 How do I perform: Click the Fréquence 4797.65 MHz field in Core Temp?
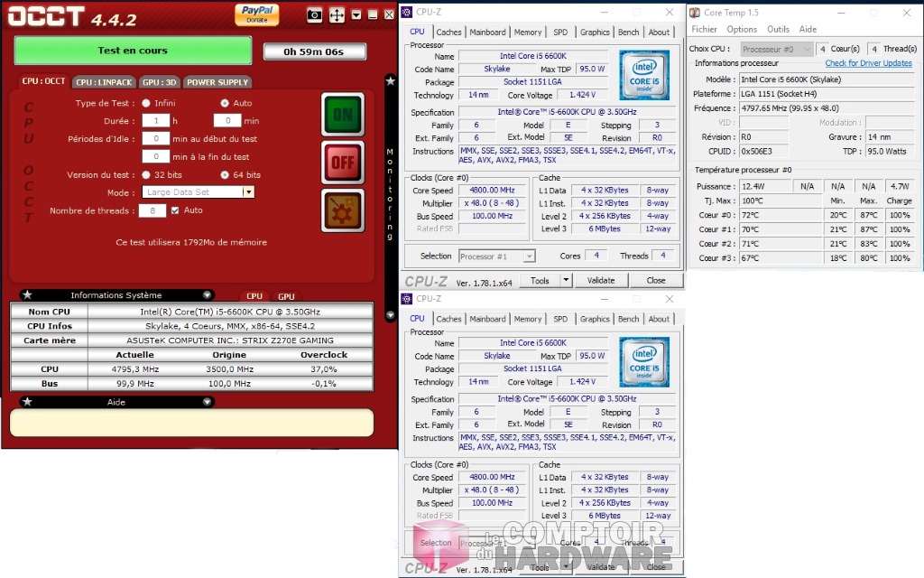point(827,108)
